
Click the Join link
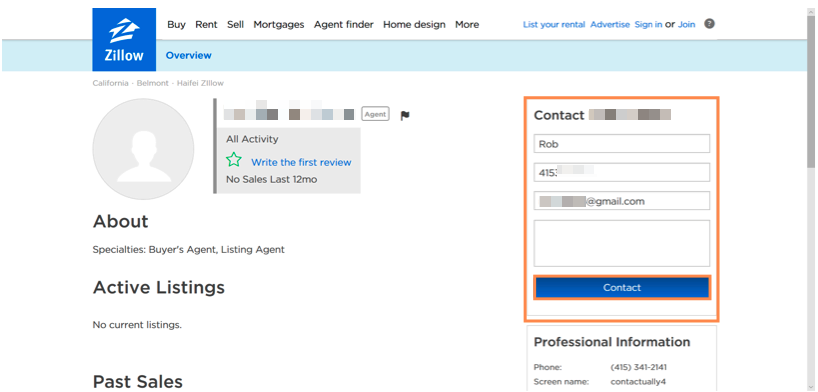(x=687, y=25)
